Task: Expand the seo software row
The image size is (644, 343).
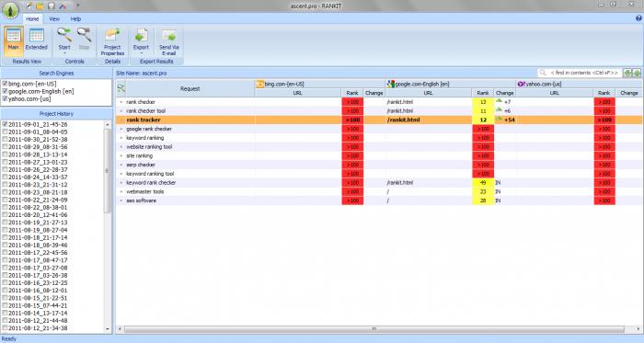Action: pos(121,200)
